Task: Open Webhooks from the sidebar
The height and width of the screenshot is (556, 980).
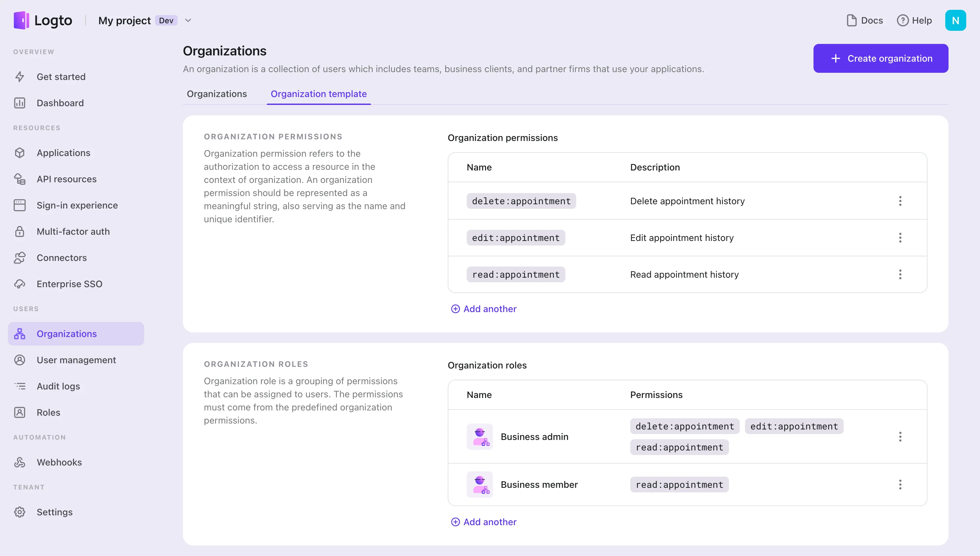Action: [59, 462]
